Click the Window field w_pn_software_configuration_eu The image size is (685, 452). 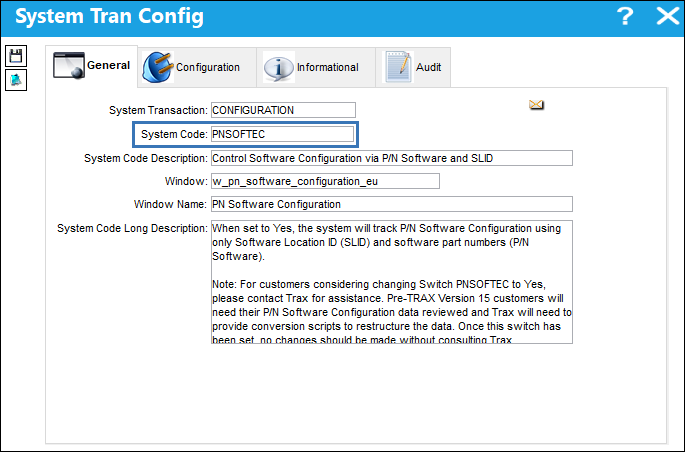[x=325, y=181]
